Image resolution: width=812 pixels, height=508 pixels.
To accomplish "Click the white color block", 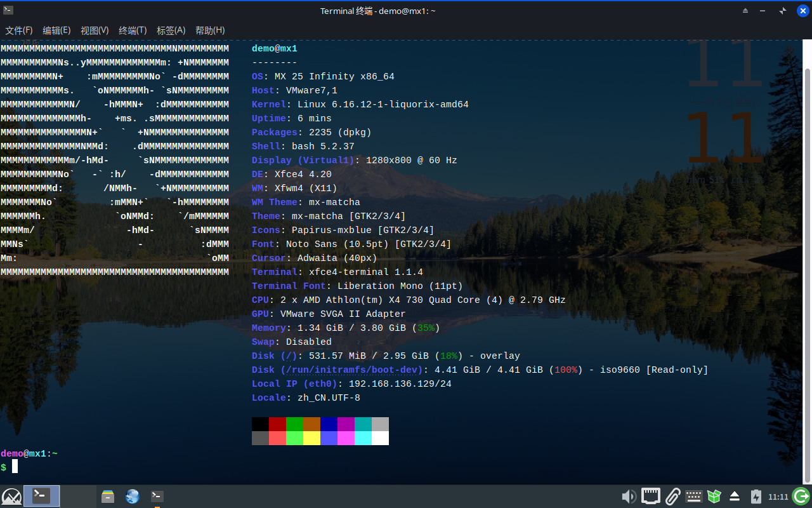I will (380, 438).
